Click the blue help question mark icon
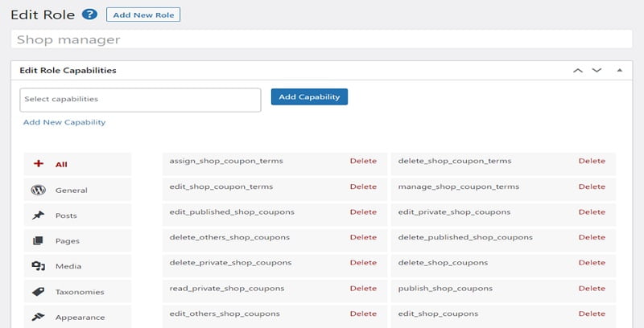Viewport: 644px width, 328px height. point(89,14)
